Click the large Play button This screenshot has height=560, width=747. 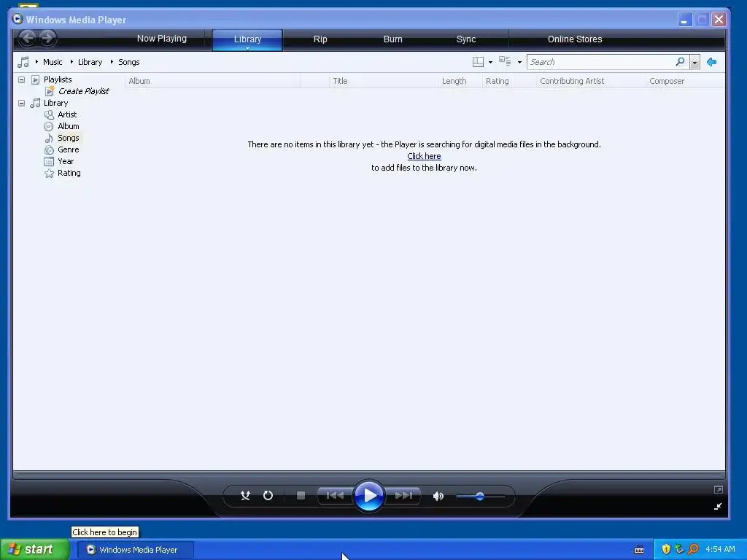point(369,496)
